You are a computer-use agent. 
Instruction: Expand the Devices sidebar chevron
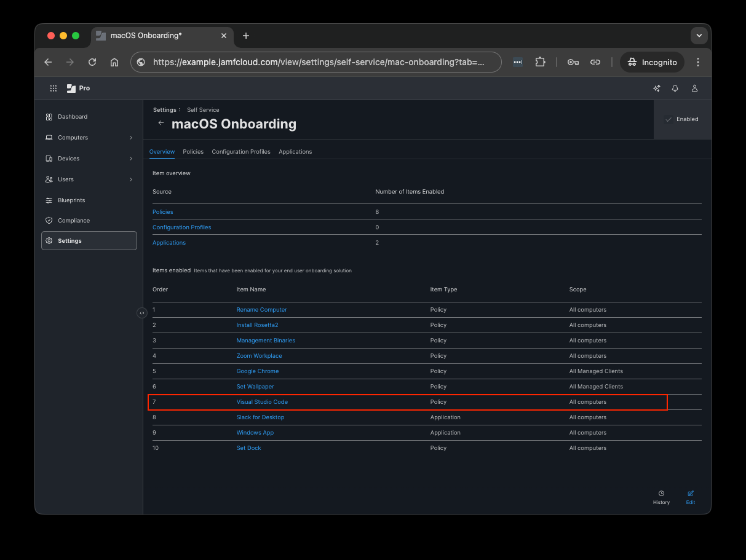(x=131, y=159)
